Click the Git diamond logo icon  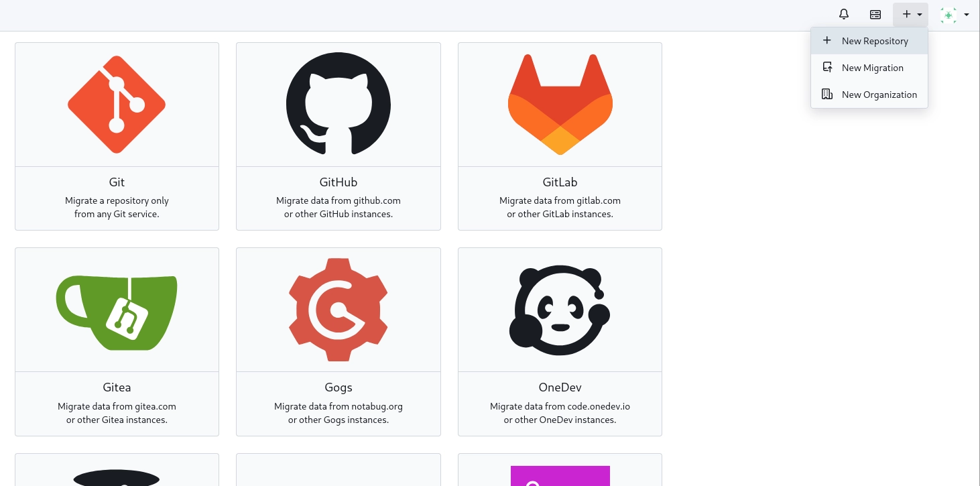[x=117, y=105]
